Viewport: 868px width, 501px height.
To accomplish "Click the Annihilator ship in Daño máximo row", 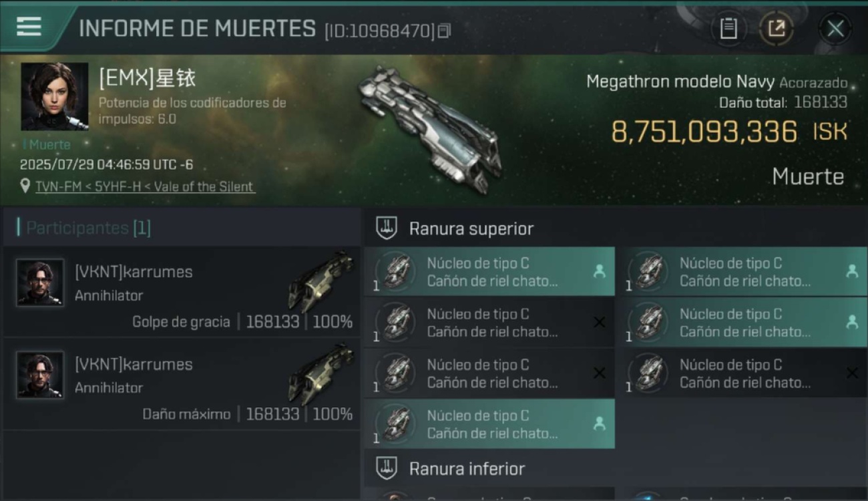I will click(321, 373).
